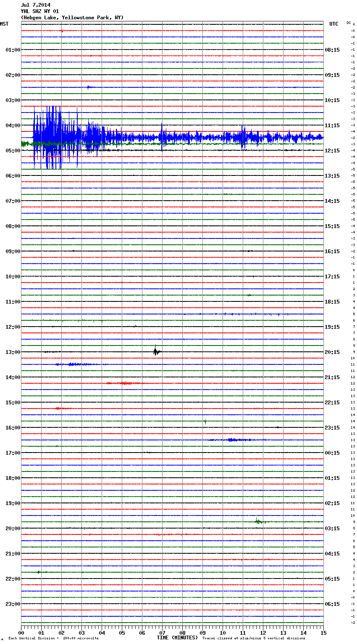This screenshot has width=357, height=644.
Task: Select the '22:00' MST hour label
Action: click(x=13, y=579)
